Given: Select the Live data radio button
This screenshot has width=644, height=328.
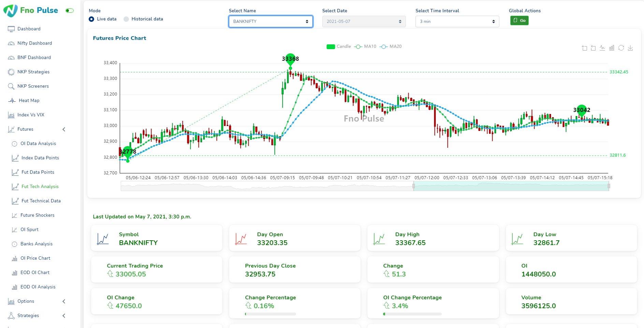Looking at the screenshot, I should tap(91, 19).
